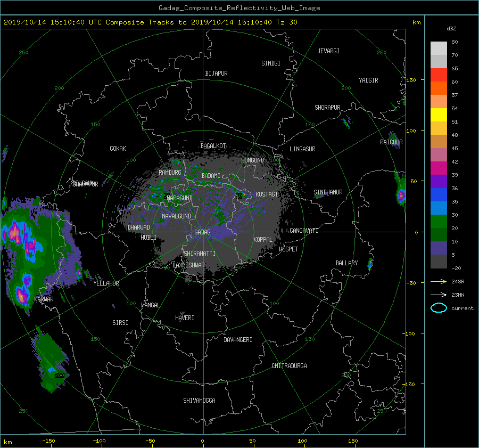Select the purple 10 dBZ color swatch
Screen dimensions: 479x448
point(439,248)
